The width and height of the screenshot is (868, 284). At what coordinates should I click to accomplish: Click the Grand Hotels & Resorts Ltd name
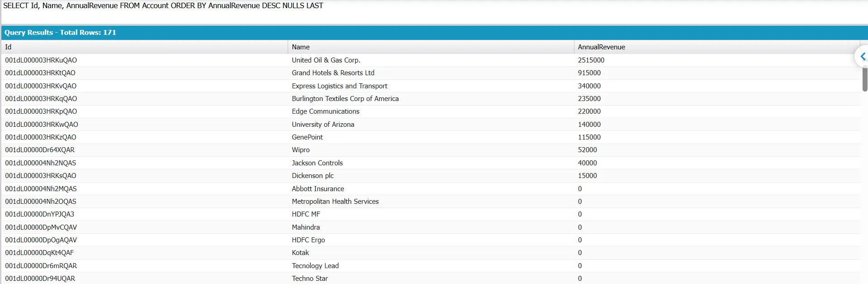333,73
